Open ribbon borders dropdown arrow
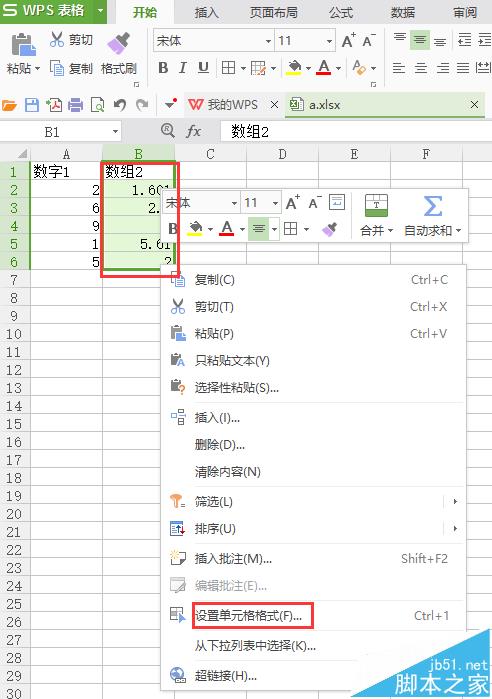 point(243,68)
